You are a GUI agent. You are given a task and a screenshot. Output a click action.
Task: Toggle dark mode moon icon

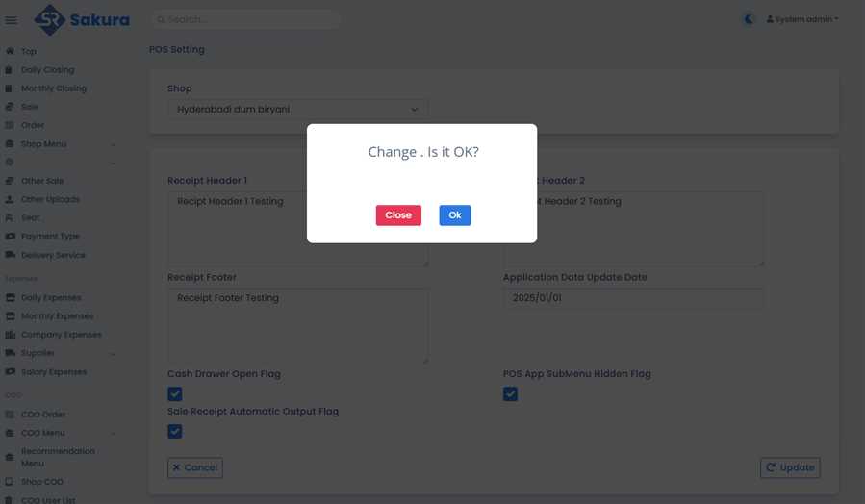point(750,19)
